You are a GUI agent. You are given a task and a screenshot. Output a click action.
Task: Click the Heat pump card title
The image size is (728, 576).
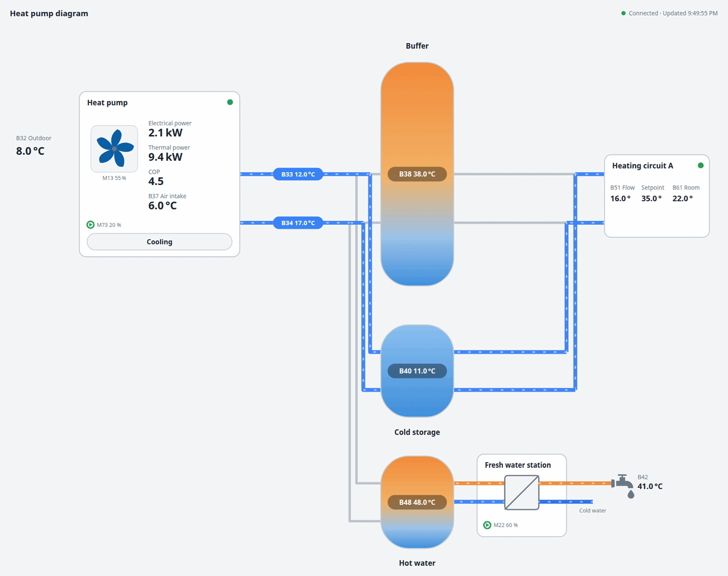[107, 102]
